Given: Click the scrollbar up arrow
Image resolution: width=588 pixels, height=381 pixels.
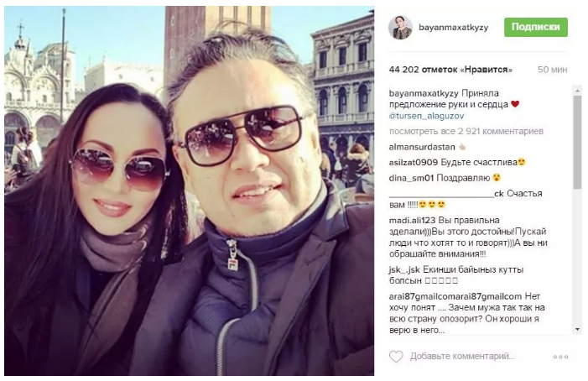Looking at the screenshot, I should pos(577,91).
